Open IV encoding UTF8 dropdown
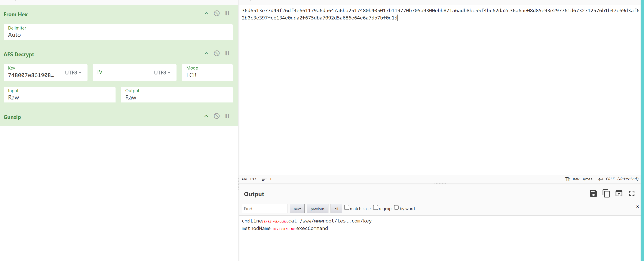The height and width of the screenshot is (261, 644). [162, 73]
